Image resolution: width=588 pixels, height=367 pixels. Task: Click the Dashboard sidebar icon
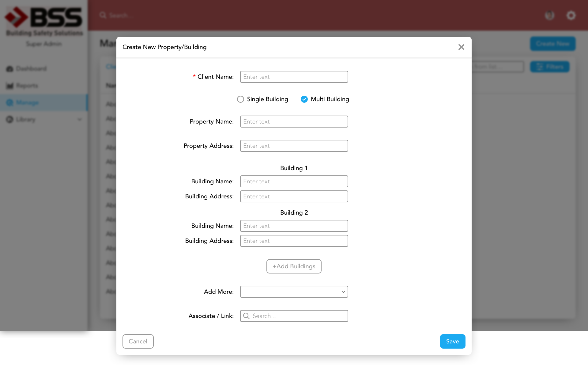9,69
